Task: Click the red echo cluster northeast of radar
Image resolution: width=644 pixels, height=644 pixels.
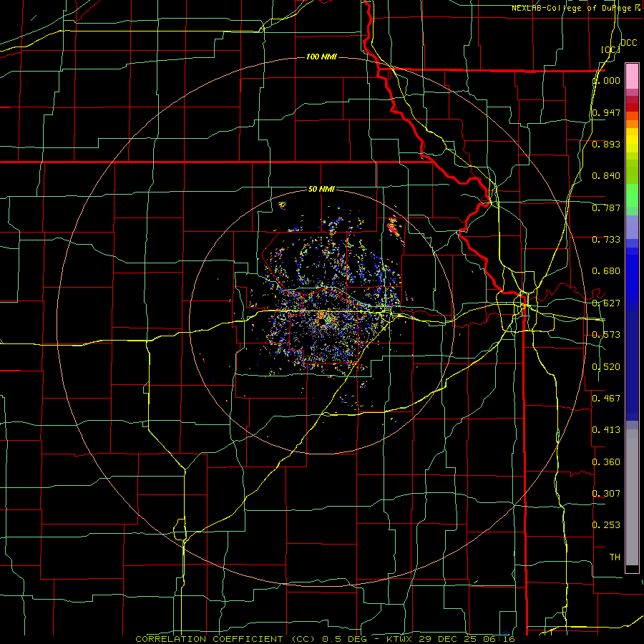Action: coord(393,227)
